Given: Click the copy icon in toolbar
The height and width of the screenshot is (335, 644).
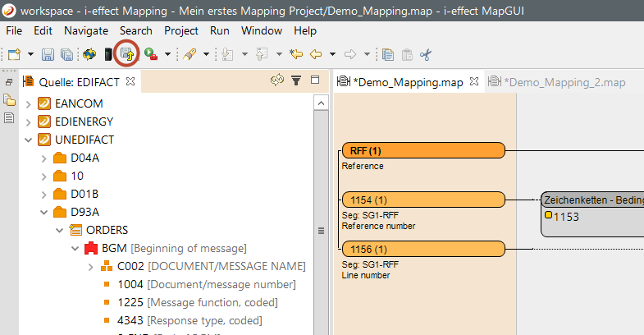Looking at the screenshot, I should coord(387,54).
